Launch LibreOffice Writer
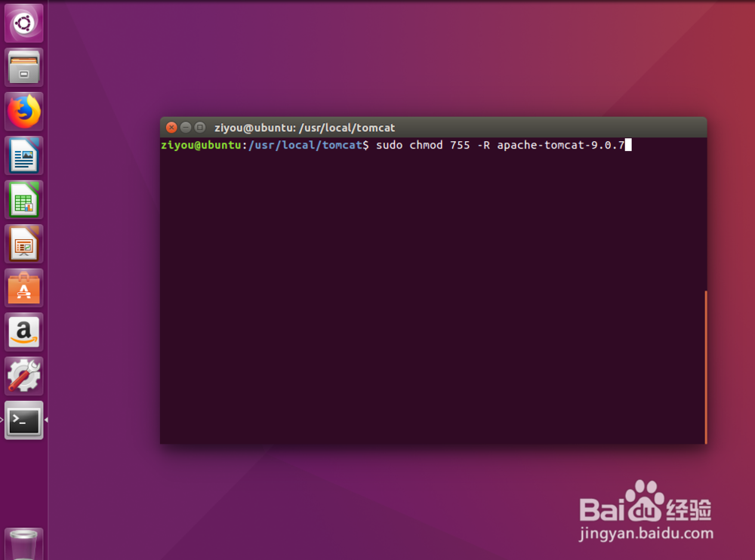 pos(23,155)
